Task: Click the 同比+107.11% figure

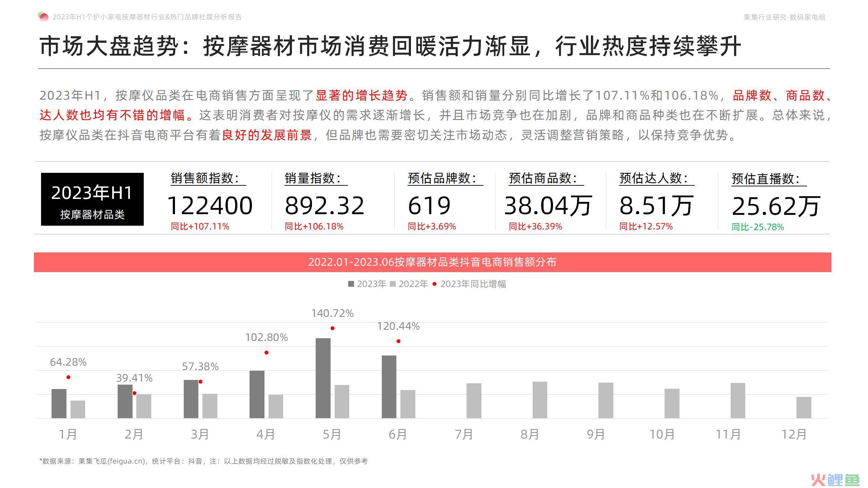Action: 200,226
